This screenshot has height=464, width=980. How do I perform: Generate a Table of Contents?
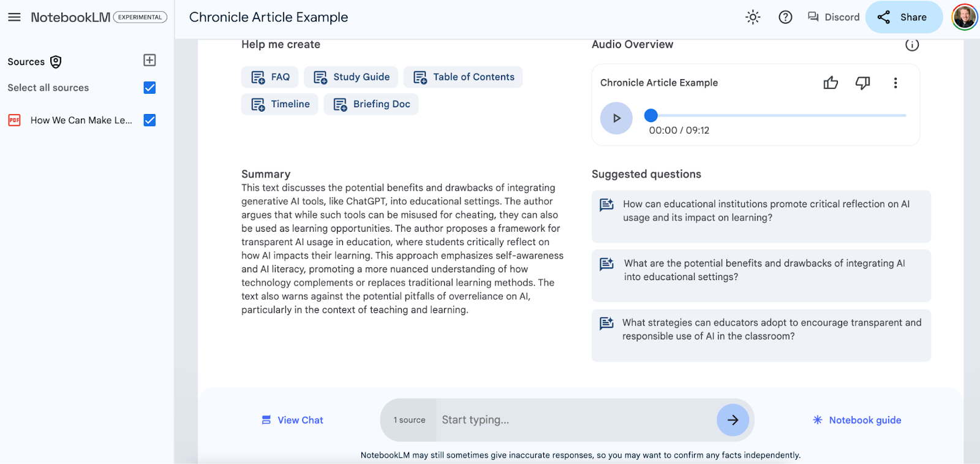pos(463,77)
